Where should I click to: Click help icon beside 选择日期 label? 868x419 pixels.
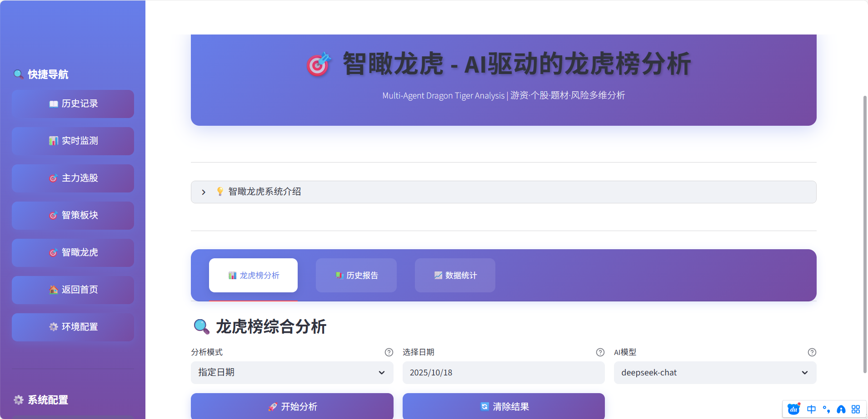point(600,352)
